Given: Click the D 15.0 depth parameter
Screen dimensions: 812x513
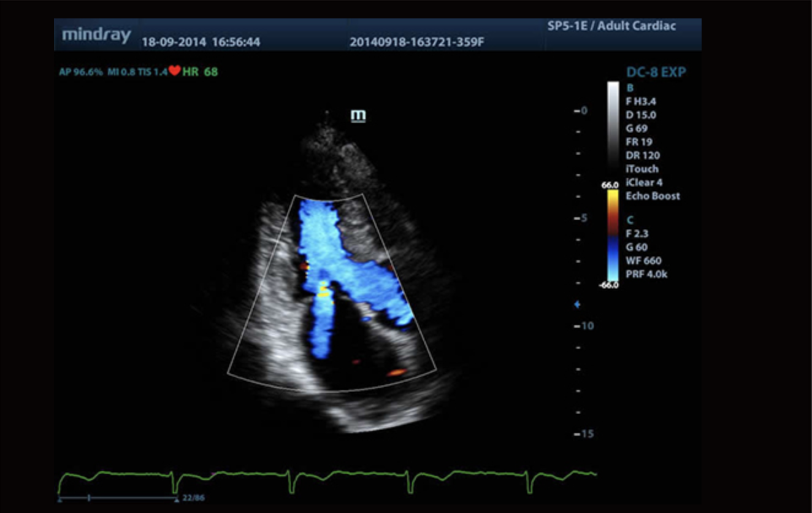Looking at the screenshot, I should click(x=641, y=115).
